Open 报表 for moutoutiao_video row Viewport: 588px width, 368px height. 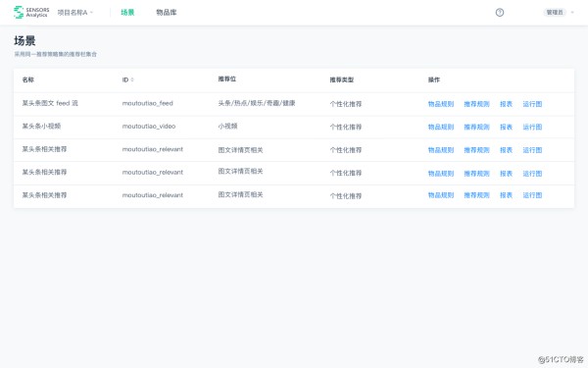click(x=507, y=127)
